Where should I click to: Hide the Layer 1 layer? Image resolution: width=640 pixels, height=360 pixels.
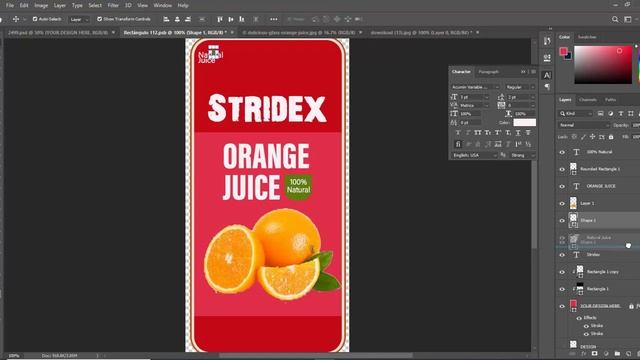[x=562, y=203]
